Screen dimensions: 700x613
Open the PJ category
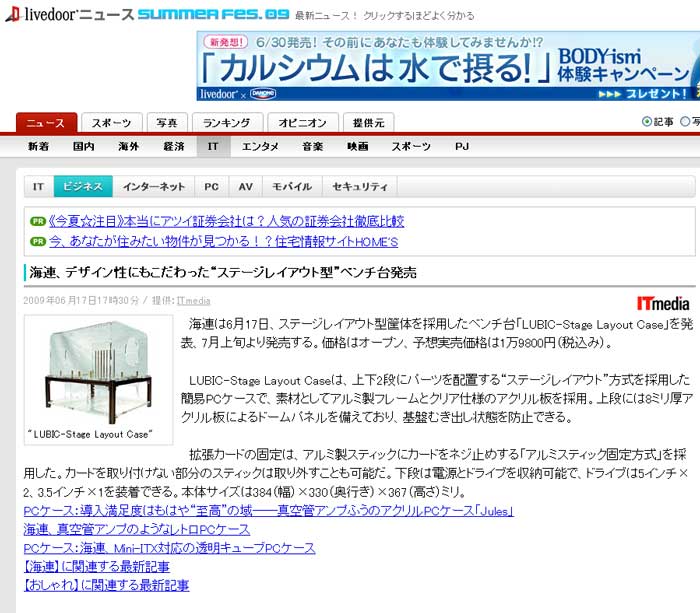[462, 146]
